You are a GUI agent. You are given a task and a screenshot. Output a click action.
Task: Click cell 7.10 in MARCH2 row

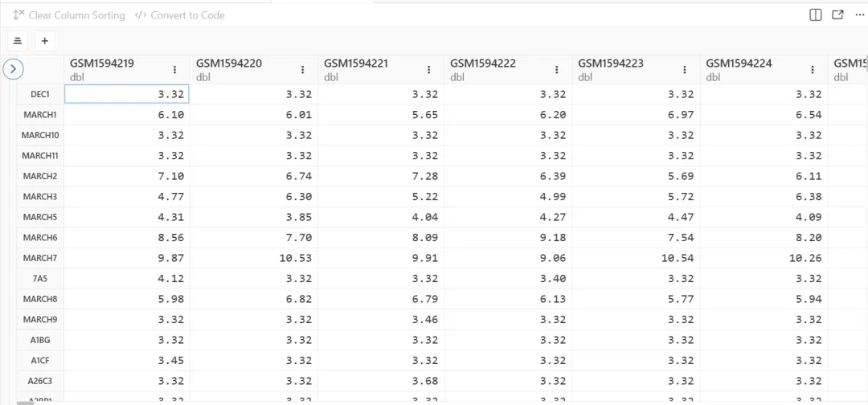127,177
